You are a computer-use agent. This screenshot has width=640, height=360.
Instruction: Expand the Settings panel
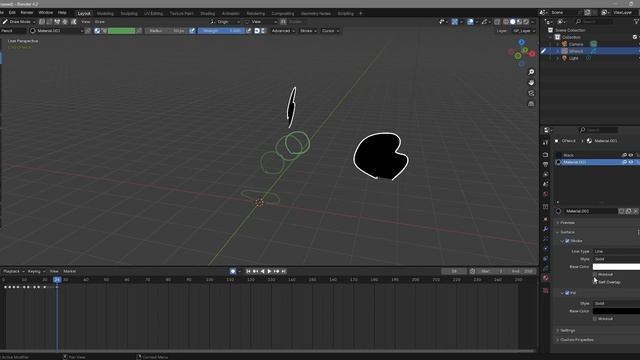click(x=567, y=331)
